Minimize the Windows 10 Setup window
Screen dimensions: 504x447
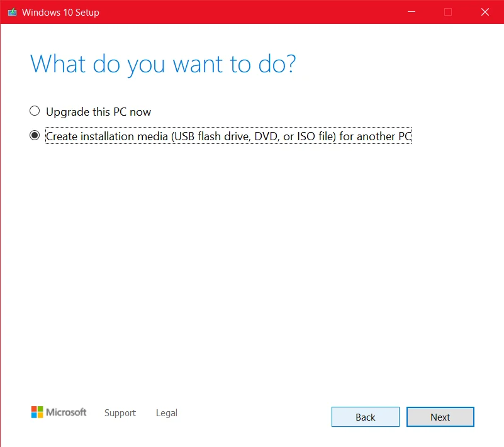pos(412,12)
